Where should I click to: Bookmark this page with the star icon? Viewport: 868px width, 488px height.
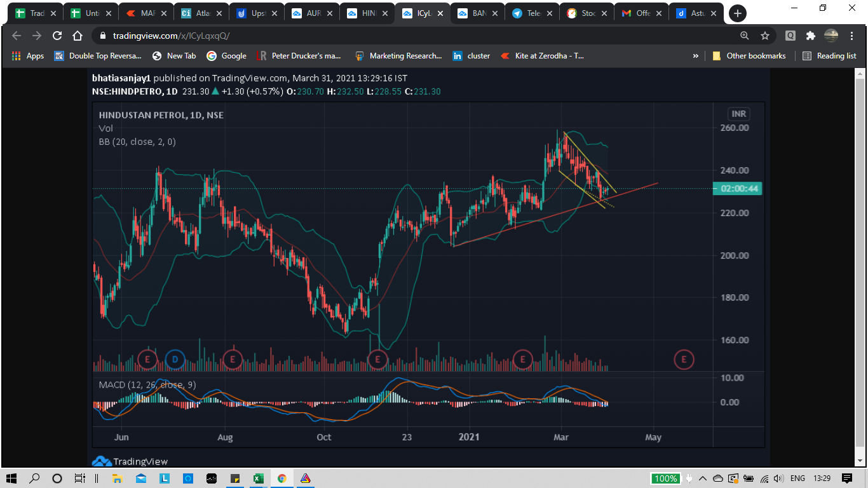click(x=765, y=36)
